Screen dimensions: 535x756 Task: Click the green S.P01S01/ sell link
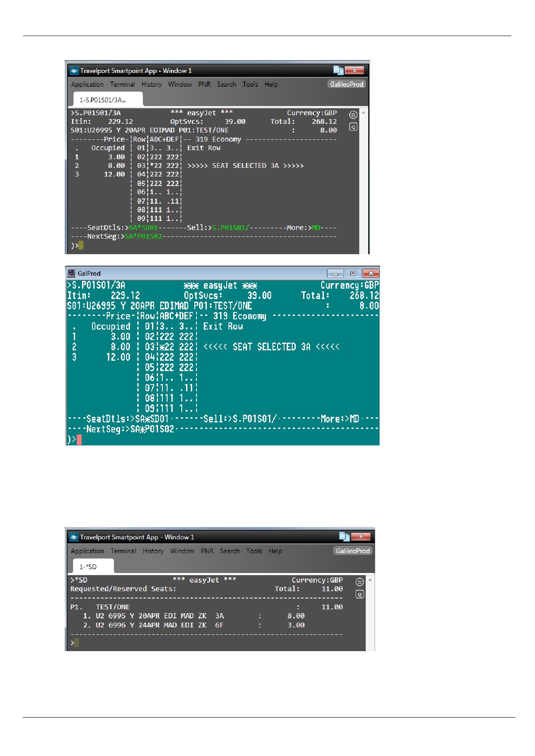tap(231, 228)
